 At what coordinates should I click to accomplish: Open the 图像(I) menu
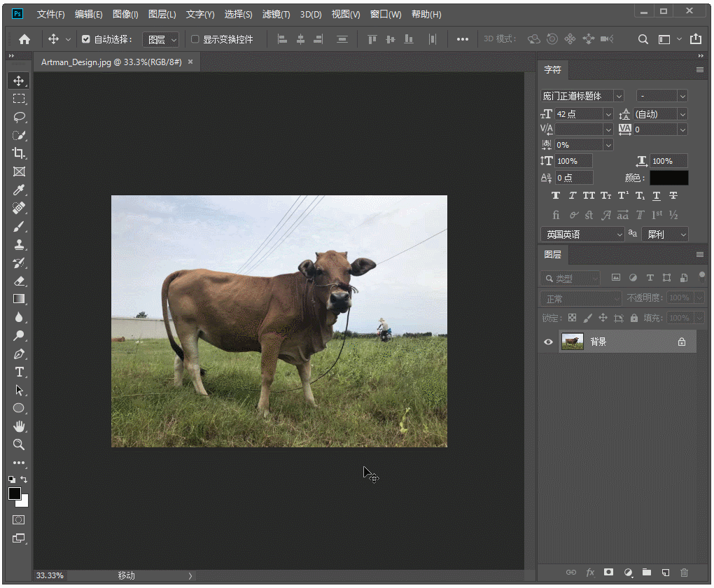pyautogui.click(x=125, y=15)
